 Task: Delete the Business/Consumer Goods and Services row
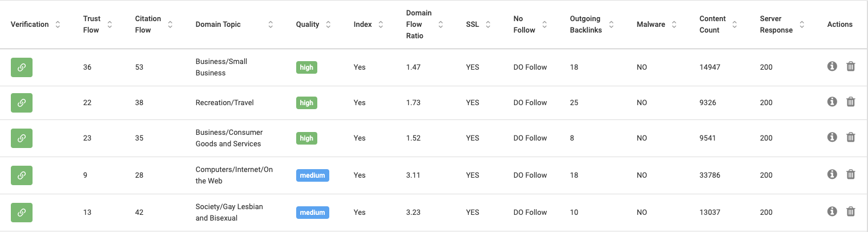click(x=850, y=138)
